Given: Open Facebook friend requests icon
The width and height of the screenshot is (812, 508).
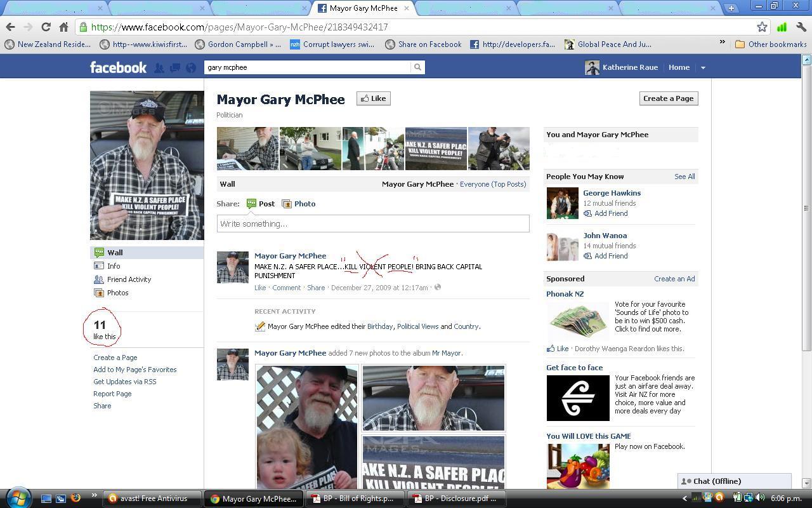Looking at the screenshot, I should 159,67.
